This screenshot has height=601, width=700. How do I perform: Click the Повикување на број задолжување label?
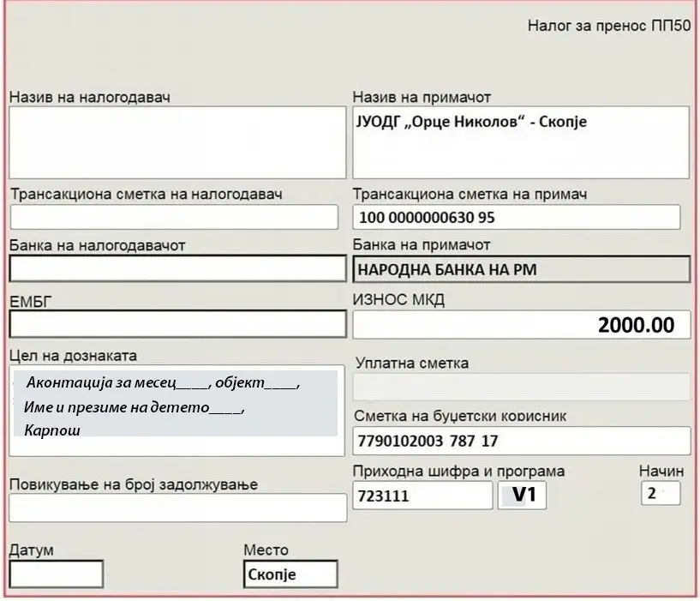coord(134,484)
